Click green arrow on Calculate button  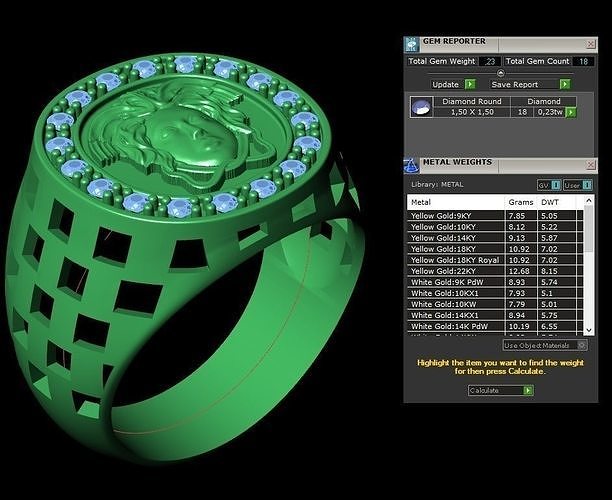528,390
